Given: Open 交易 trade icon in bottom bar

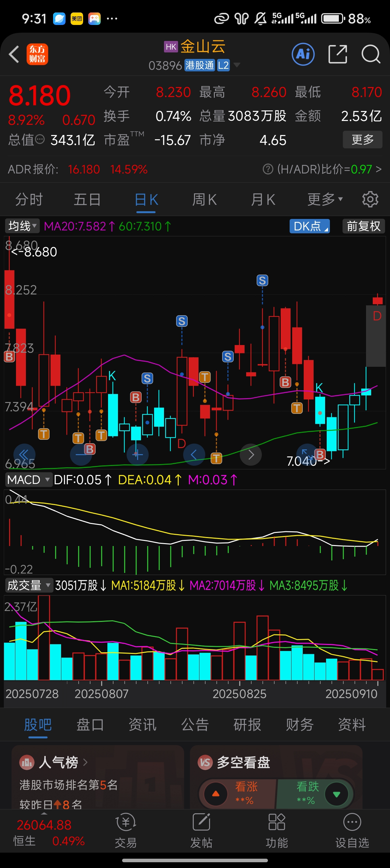Looking at the screenshot, I should click(126, 823).
